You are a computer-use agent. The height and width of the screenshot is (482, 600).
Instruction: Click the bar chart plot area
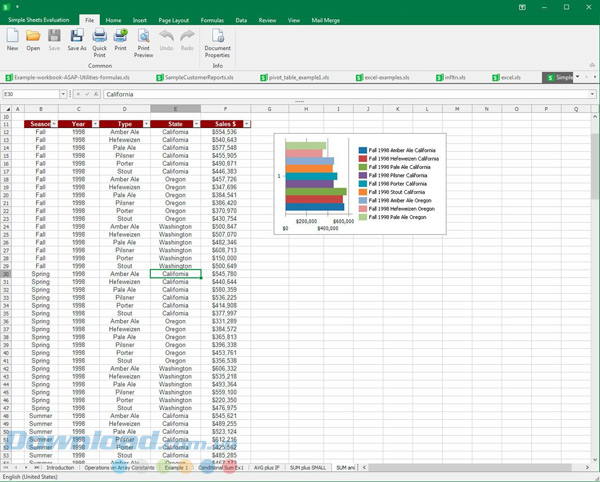(315, 178)
